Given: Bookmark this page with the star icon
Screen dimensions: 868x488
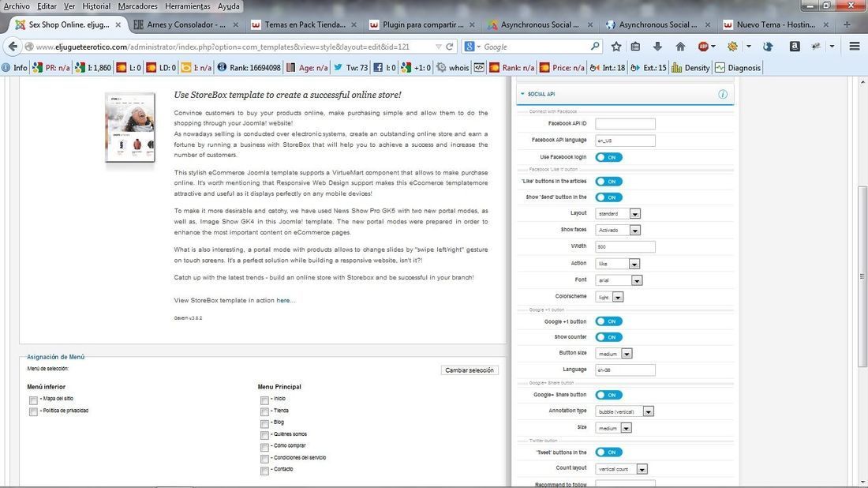Looking at the screenshot, I should coord(616,47).
